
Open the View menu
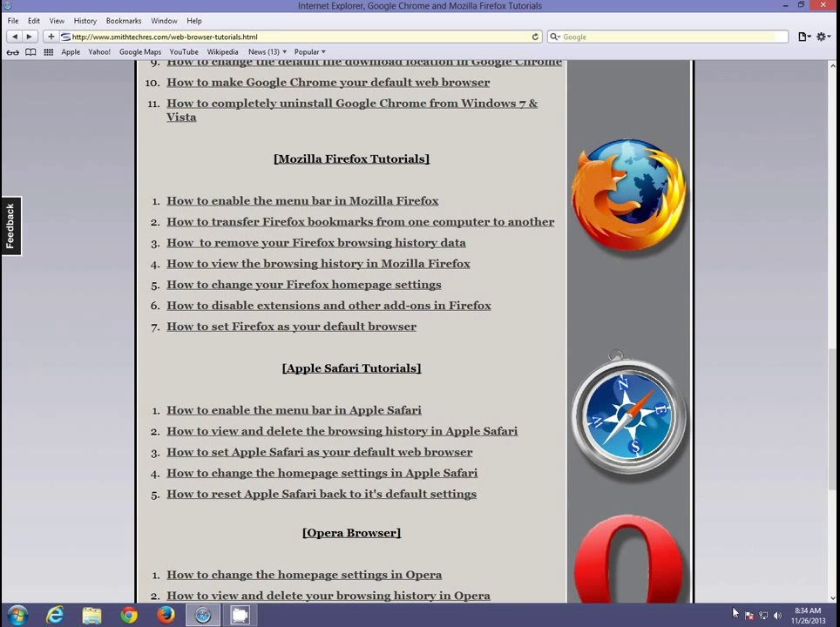pos(57,21)
